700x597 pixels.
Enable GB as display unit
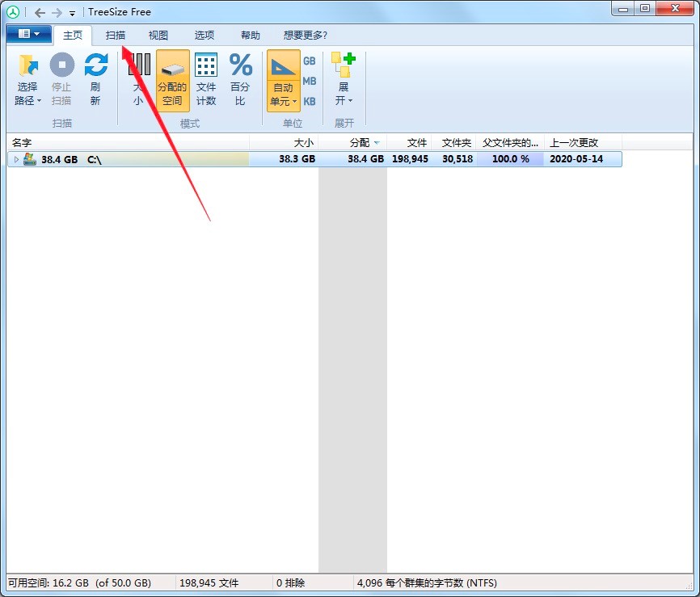[309, 61]
